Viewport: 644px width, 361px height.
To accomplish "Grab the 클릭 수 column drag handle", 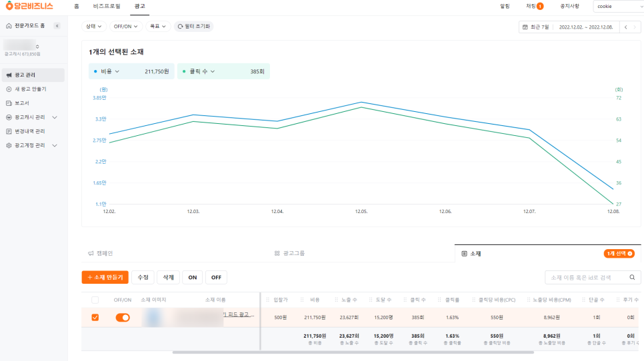I will 405,300.
